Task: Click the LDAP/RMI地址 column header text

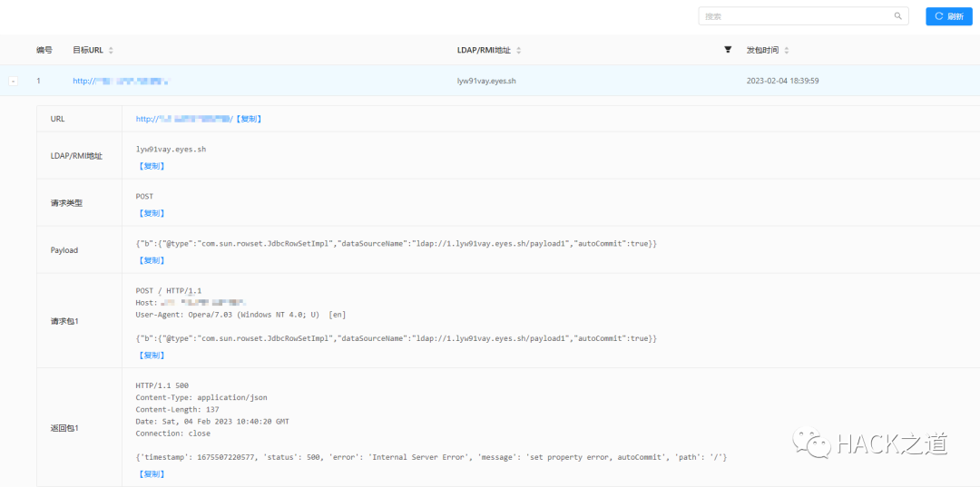Action: tap(485, 50)
